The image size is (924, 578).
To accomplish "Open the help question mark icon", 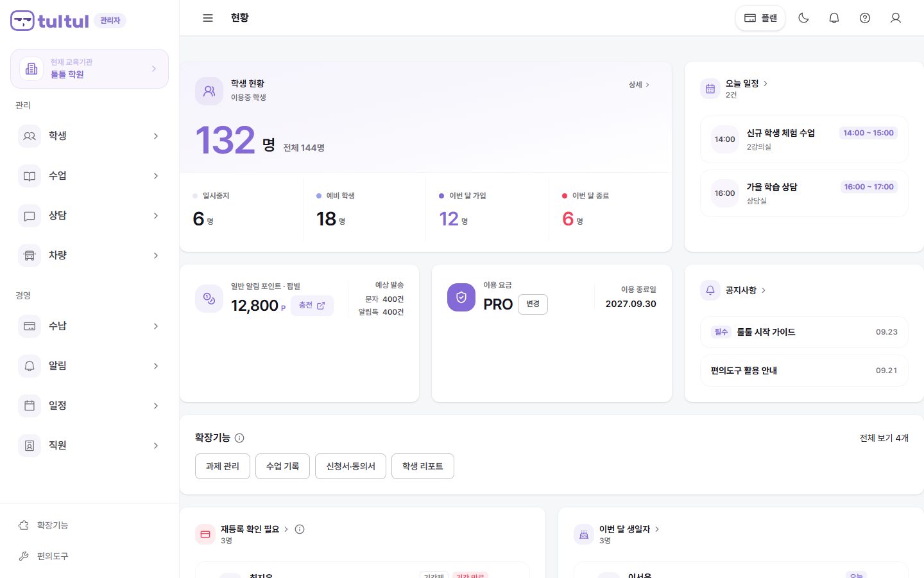I will [x=865, y=18].
